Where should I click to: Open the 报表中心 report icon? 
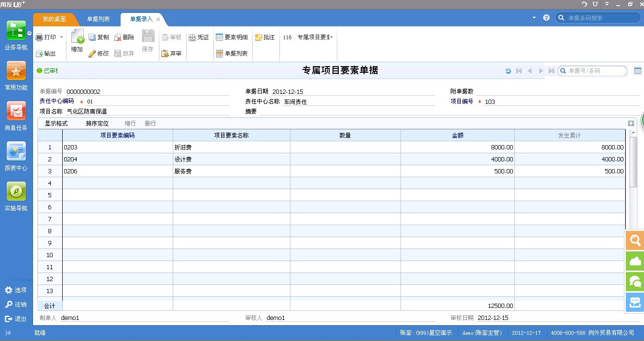coord(16,151)
